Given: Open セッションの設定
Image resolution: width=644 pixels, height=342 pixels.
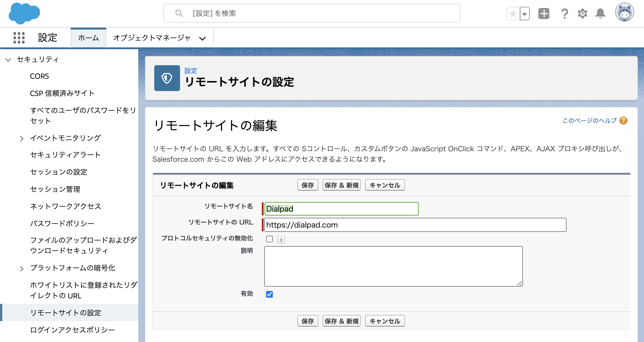Looking at the screenshot, I should tap(59, 172).
